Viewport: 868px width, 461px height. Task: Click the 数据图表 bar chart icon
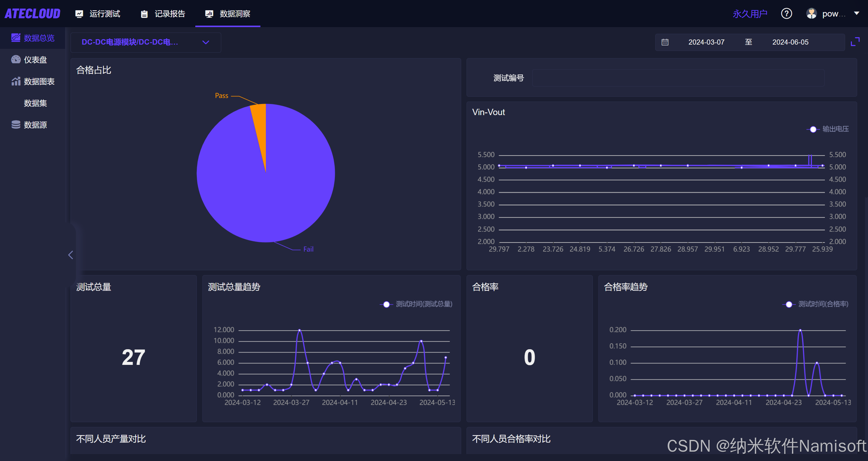(15, 81)
